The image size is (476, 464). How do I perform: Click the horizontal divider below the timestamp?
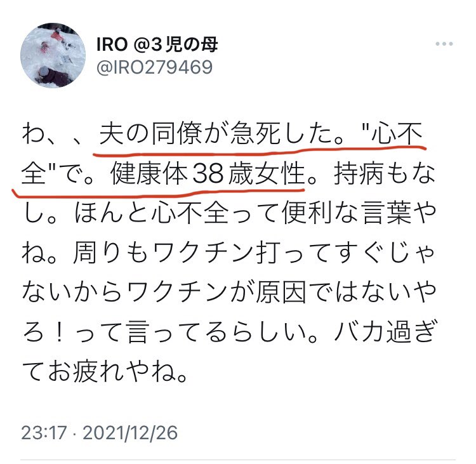click(238, 460)
